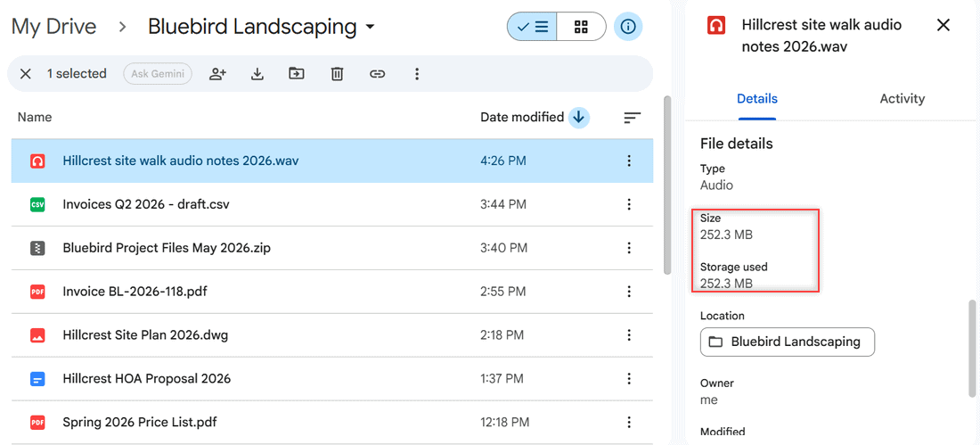Click the Docs icon for Hillcrest HOA Proposal

pyautogui.click(x=37, y=379)
